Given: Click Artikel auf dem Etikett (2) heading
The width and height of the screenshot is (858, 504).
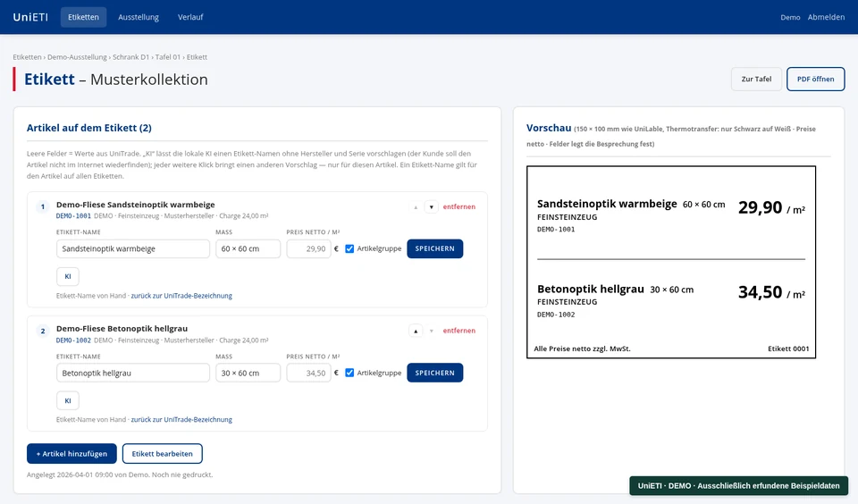Looking at the screenshot, I should coord(89,128).
